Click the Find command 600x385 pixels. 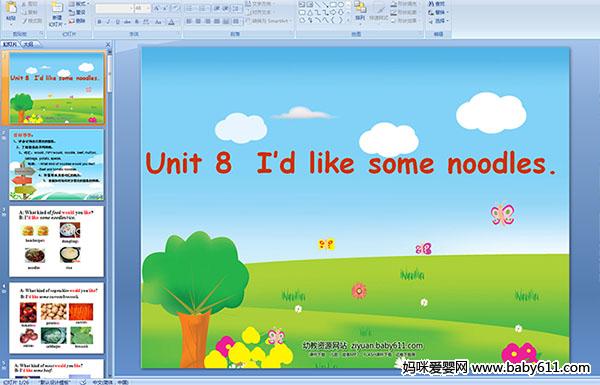(x=437, y=4)
